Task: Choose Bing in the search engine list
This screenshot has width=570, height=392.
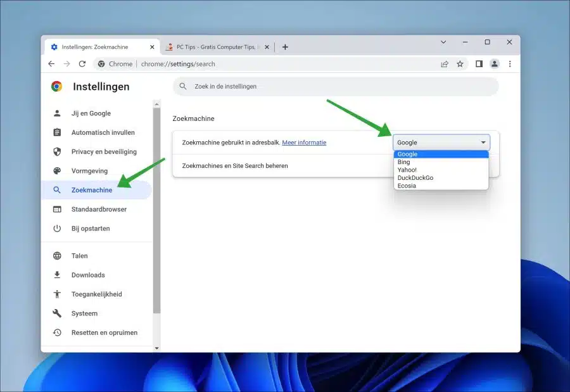Action: (441, 162)
